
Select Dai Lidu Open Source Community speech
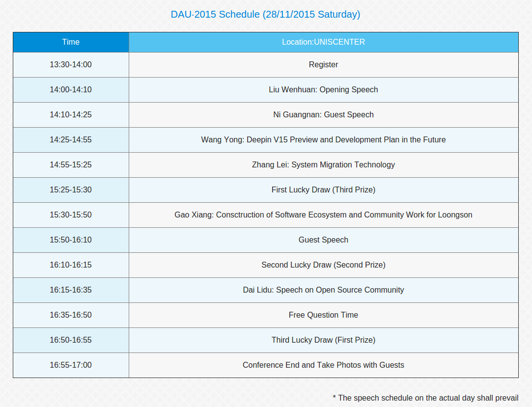click(324, 290)
